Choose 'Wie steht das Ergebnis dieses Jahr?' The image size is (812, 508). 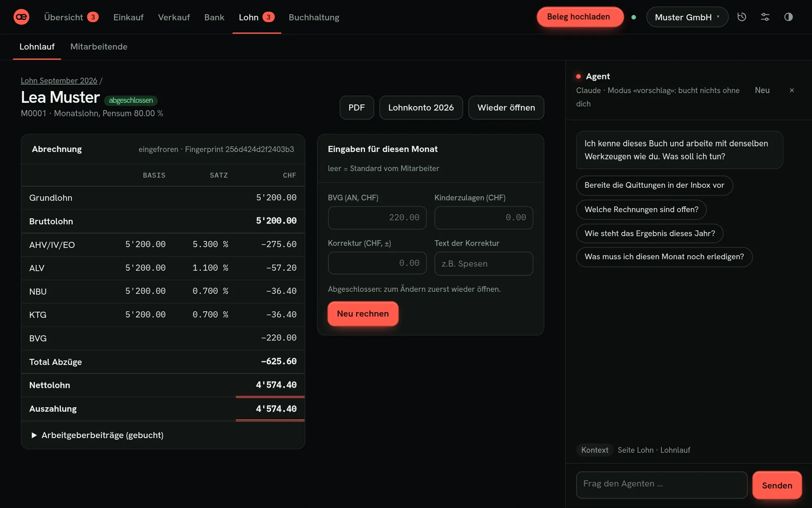650,234
